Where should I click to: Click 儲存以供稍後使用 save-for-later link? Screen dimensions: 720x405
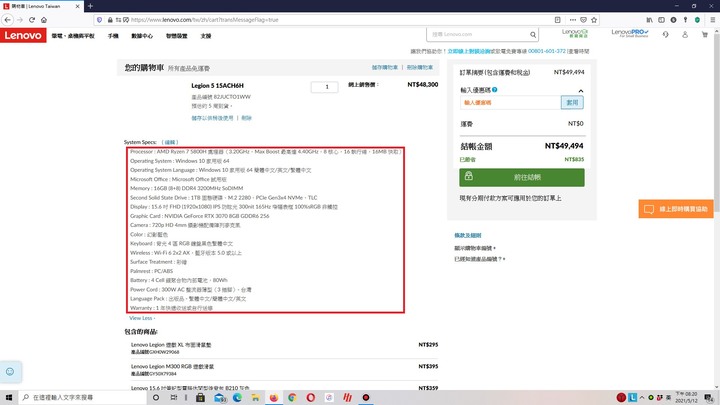coord(212,118)
